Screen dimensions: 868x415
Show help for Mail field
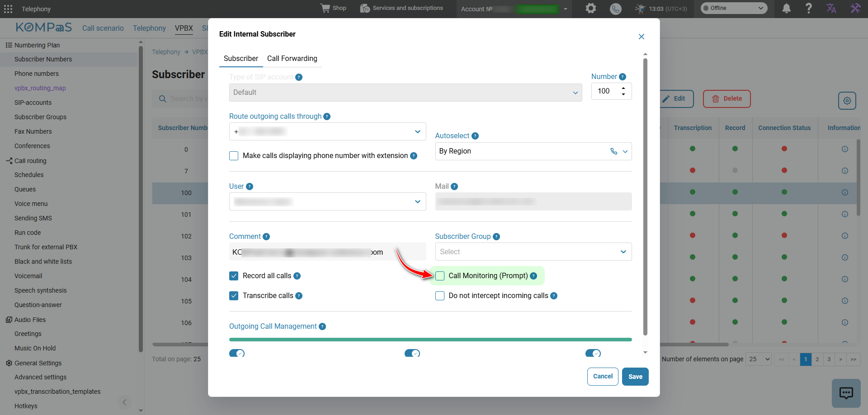454,187
